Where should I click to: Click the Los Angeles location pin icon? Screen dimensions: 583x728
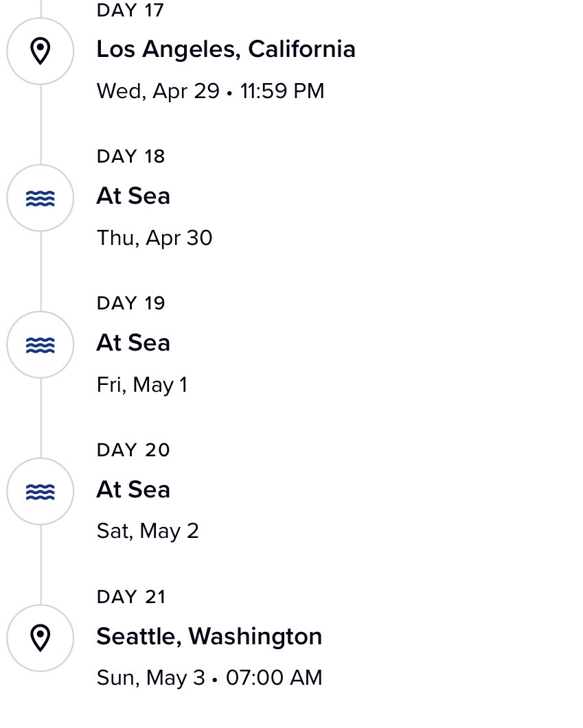point(40,51)
